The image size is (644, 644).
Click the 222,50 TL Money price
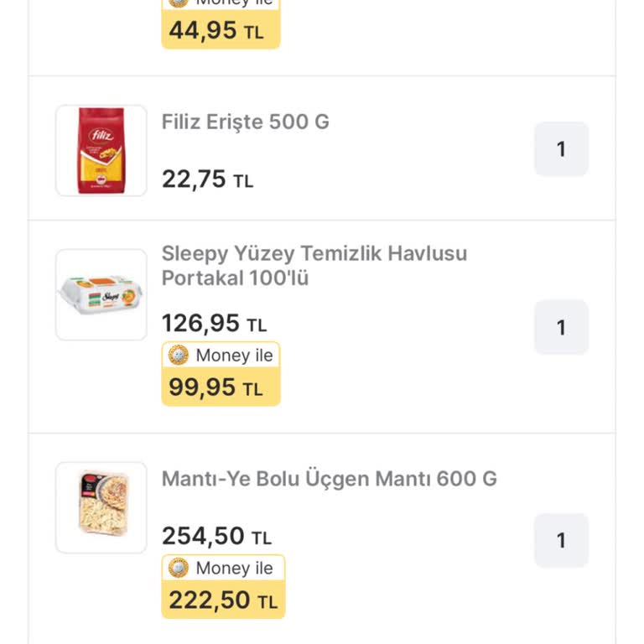click(222, 600)
